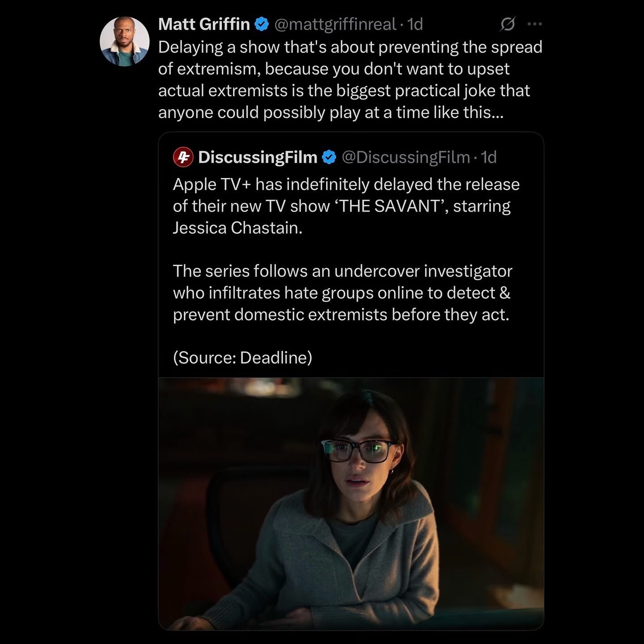
Task: Click Matt Griffin's blue verified badge
Action: point(262,24)
